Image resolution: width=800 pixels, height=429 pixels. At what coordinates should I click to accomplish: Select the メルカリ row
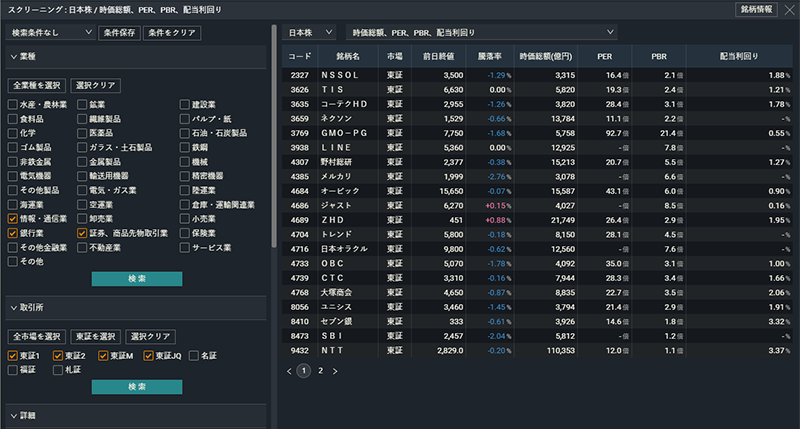coord(537,176)
